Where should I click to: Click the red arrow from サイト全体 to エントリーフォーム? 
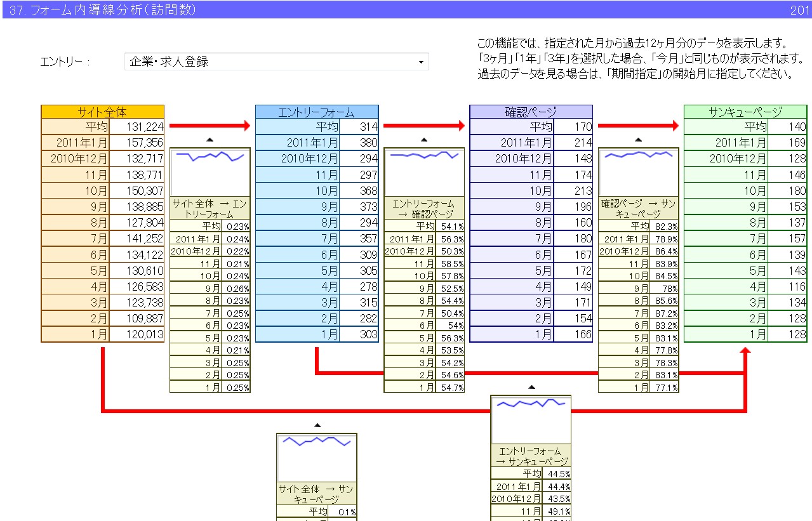(x=210, y=126)
